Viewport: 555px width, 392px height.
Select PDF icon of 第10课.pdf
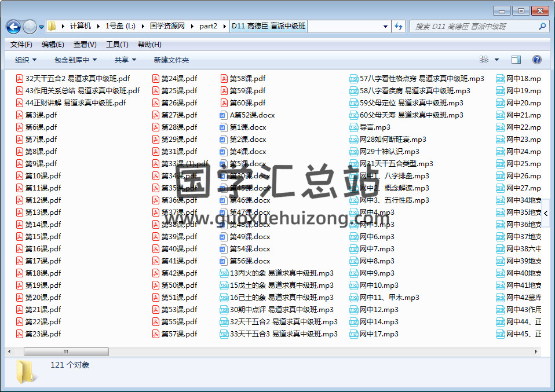point(20,176)
